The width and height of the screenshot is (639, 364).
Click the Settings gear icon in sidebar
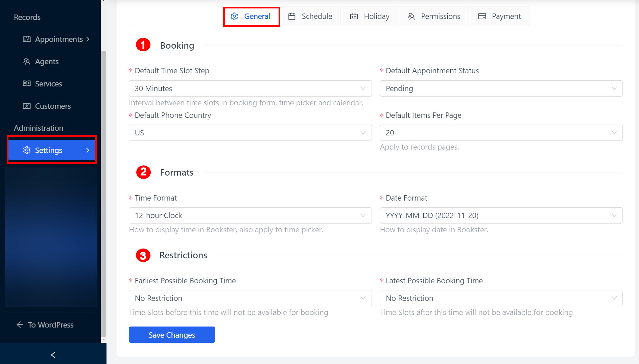tap(27, 150)
